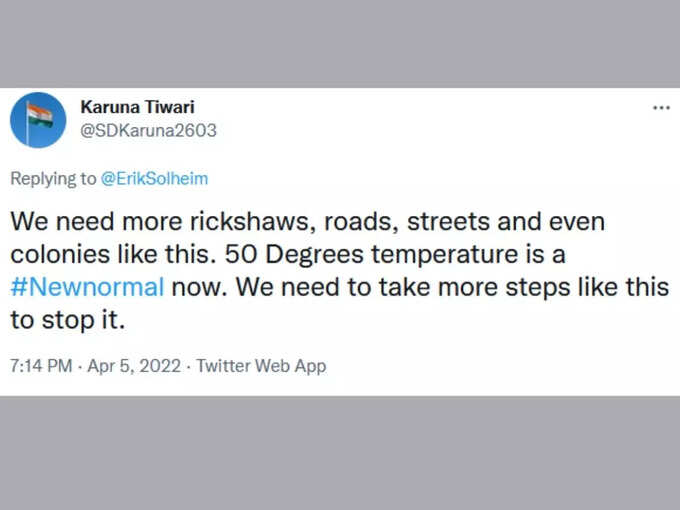Click '50 Degrees' in the tweet text
680x510 pixels.
pos(294,254)
